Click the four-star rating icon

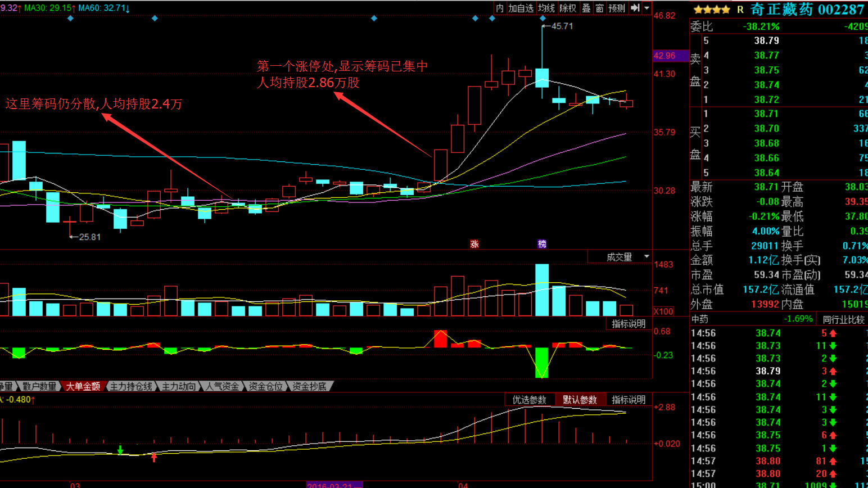coord(711,10)
